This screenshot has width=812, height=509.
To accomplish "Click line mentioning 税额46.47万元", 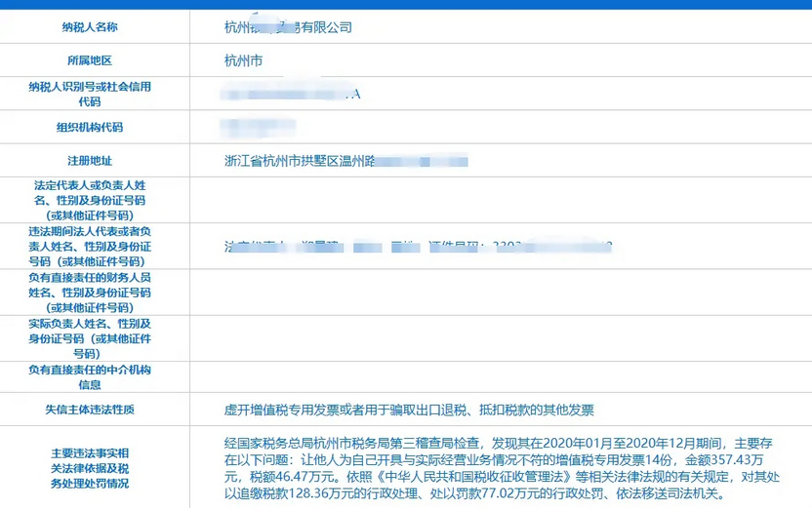I will click(502, 477).
